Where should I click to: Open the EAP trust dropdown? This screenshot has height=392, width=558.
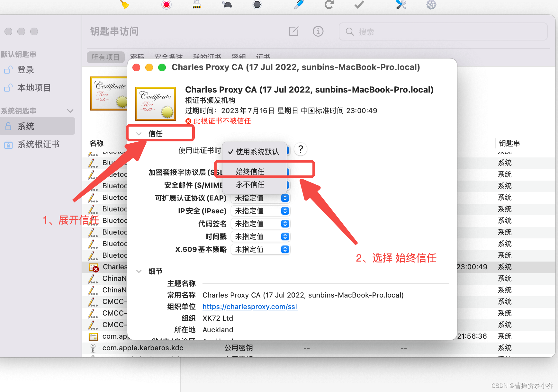coord(261,198)
